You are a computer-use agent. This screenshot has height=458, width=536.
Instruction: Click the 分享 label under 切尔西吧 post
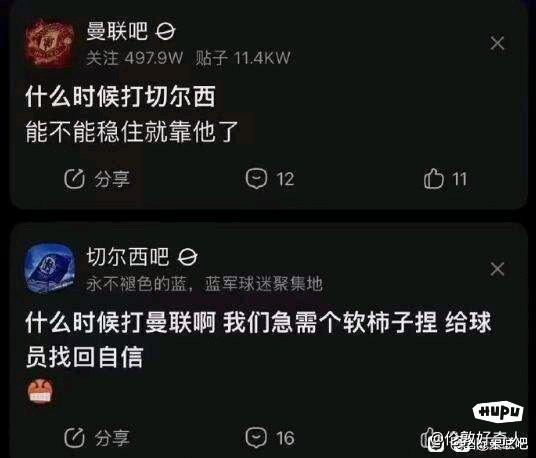pos(112,438)
